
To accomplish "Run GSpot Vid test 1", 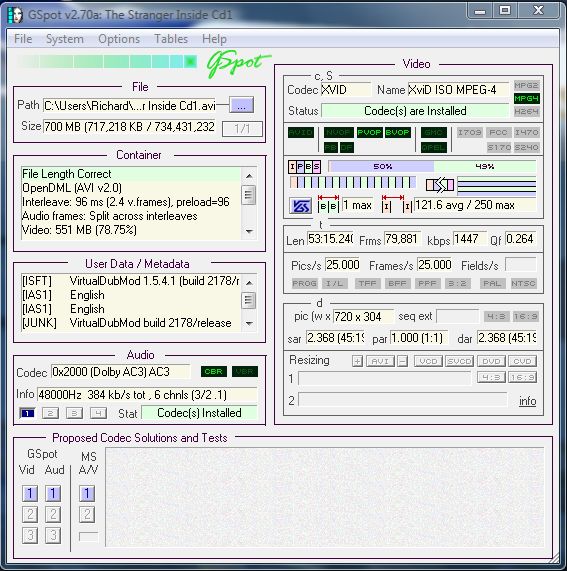I will [x=30, y=493].
